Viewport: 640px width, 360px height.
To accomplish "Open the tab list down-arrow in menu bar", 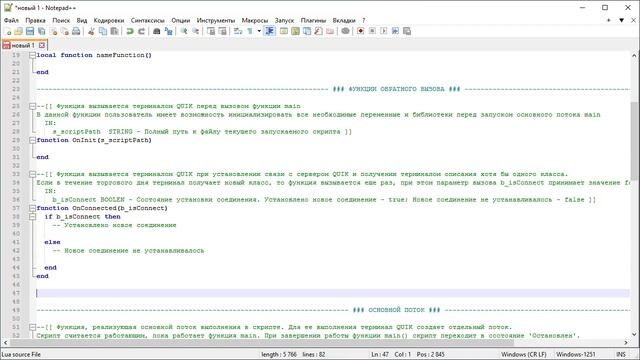I will pyautogui.click(x=621, y=20).
